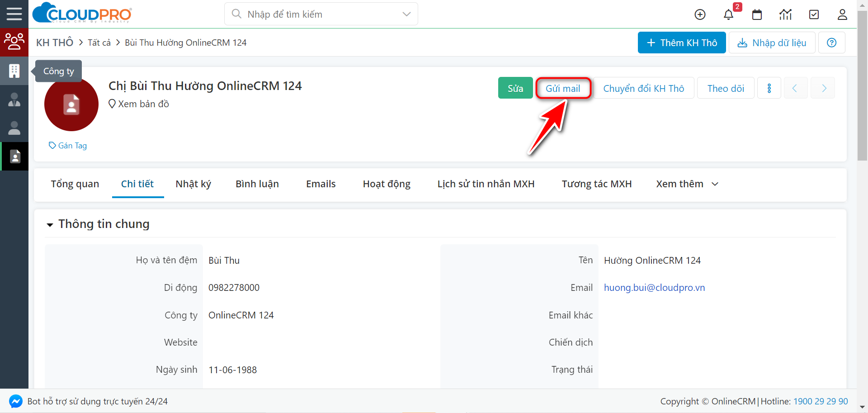Screen dimensions: 868x413
Task: Open the user profile icon
Action: pyautogui.click(x=842, y=14)
